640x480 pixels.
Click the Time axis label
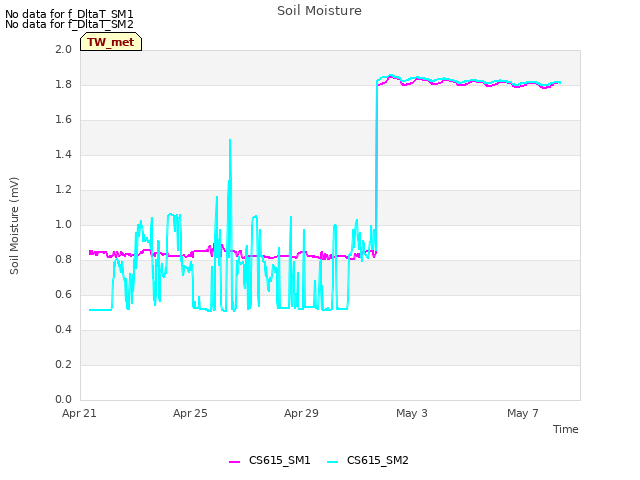(x=565, y=429)
